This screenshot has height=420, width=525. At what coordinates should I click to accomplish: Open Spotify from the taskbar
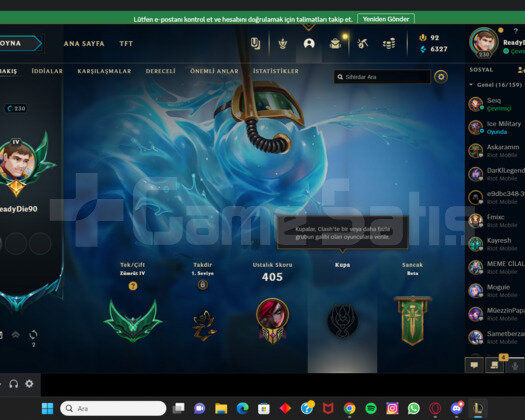point(371,408)
